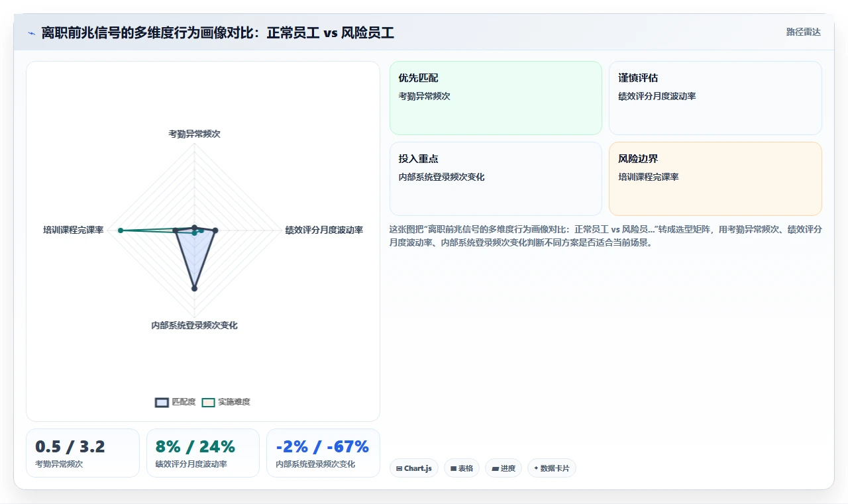
Task: Open the 优先匹配 card
Action: point(496,98)
